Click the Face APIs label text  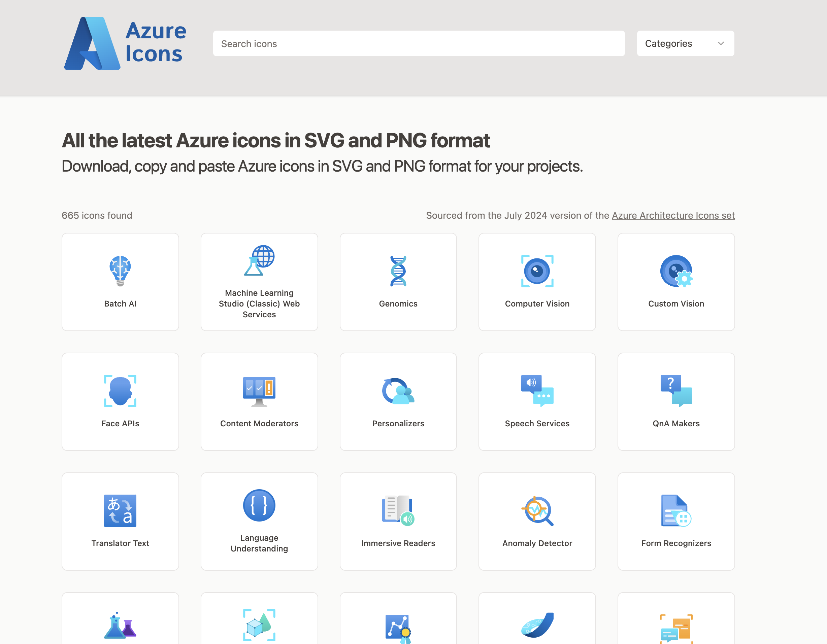pyautogui.click(x=121, y=423)
